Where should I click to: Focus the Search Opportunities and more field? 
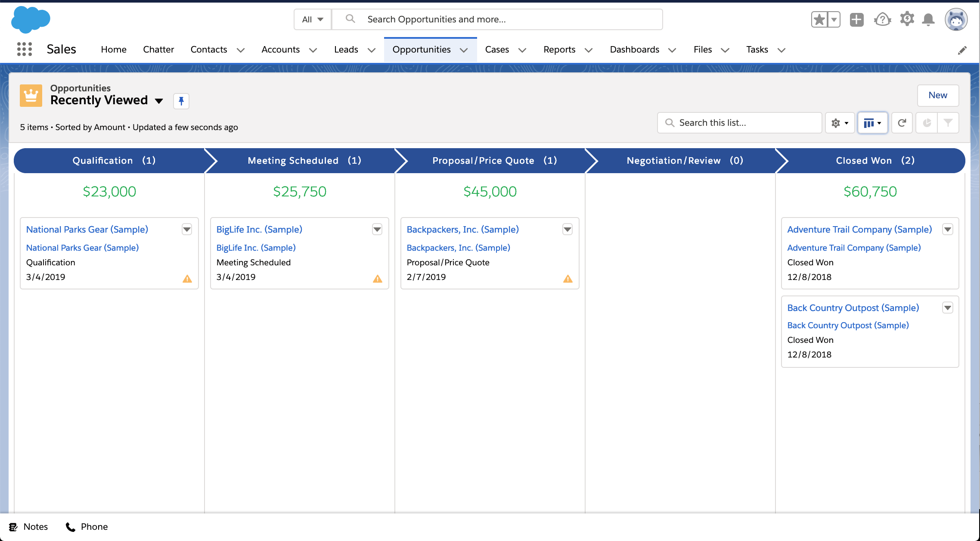tap(497, 19)
